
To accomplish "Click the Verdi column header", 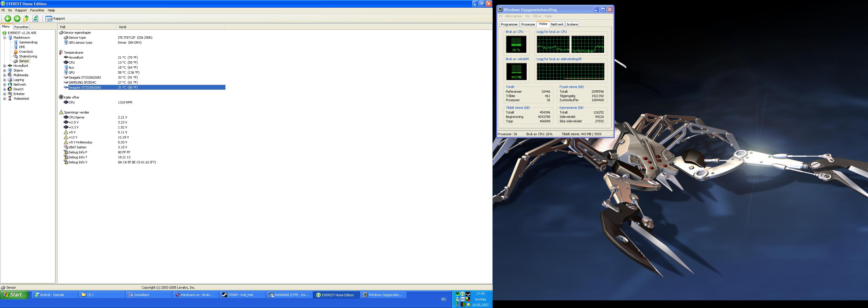I will tap(170, 27).
